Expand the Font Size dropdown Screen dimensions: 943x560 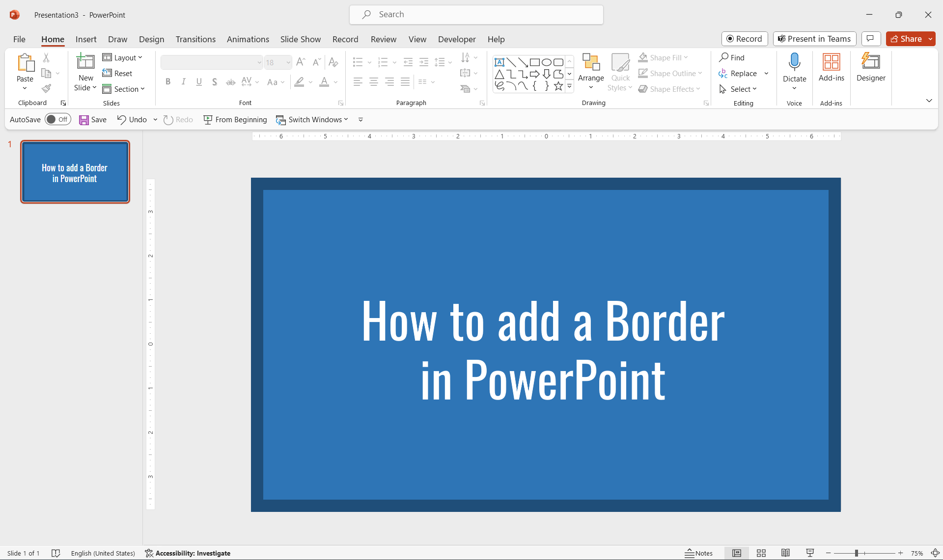coord(287,62)
